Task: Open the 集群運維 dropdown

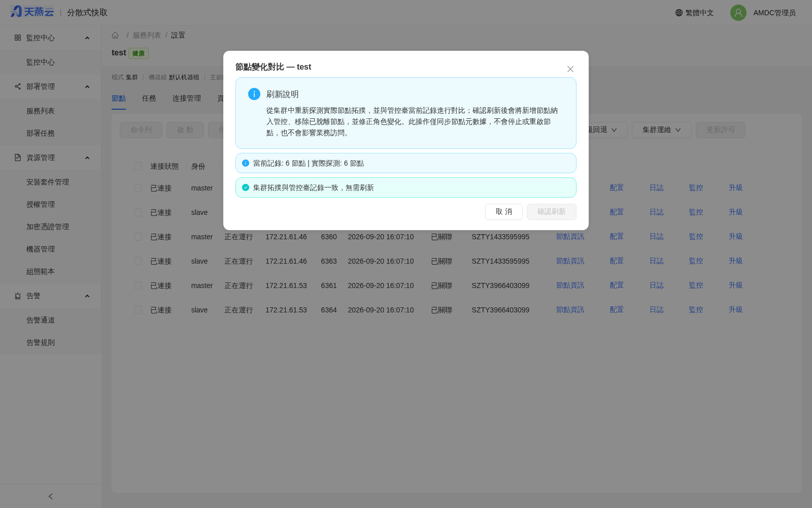Action: point(662,130)
